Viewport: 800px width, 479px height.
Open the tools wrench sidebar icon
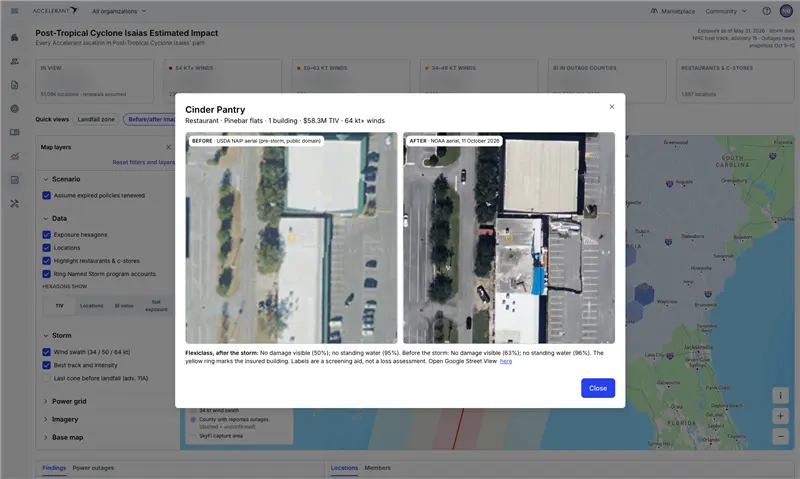click(14, 204)
